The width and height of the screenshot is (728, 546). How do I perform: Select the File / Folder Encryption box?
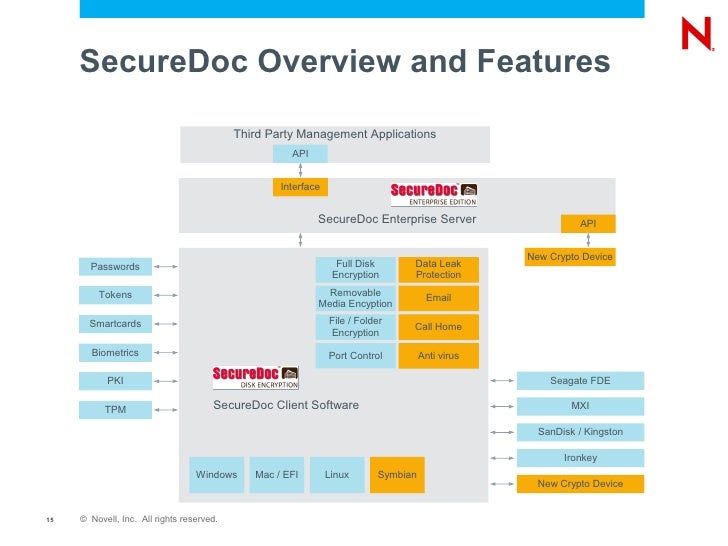point(356,327)
